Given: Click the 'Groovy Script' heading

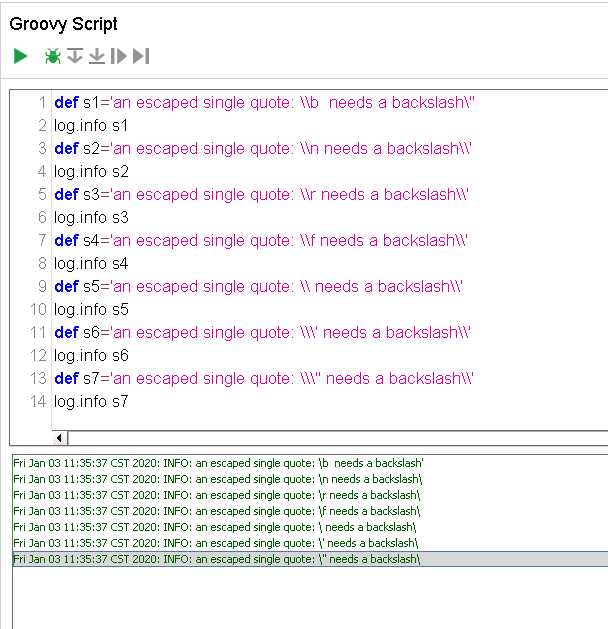Looking at the screenshot, I should (63, 24).
